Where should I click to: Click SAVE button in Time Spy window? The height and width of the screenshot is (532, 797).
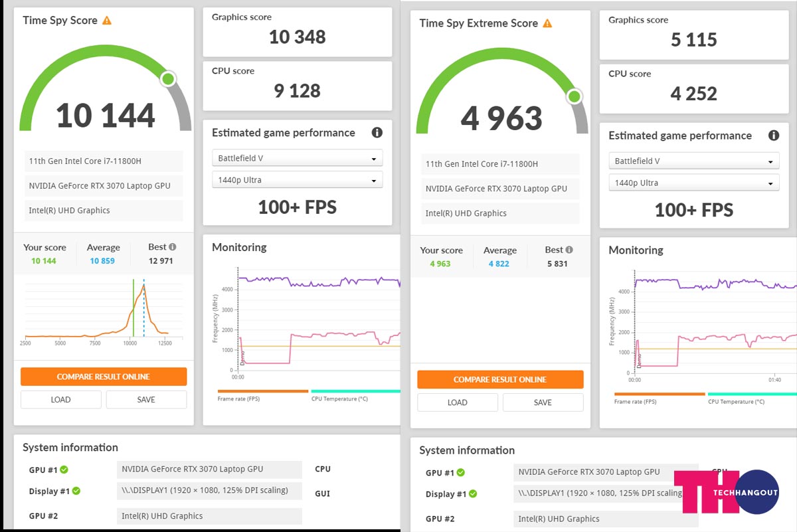(146, 399)
